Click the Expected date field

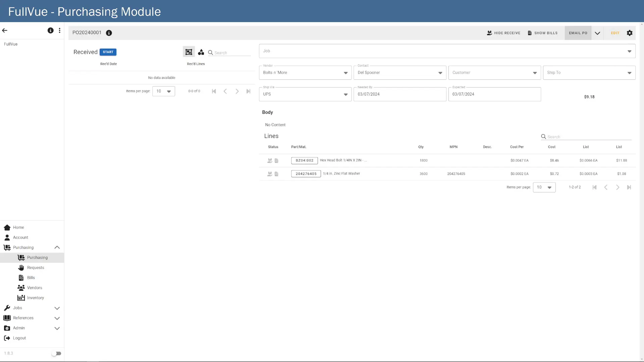click(494, 94)
